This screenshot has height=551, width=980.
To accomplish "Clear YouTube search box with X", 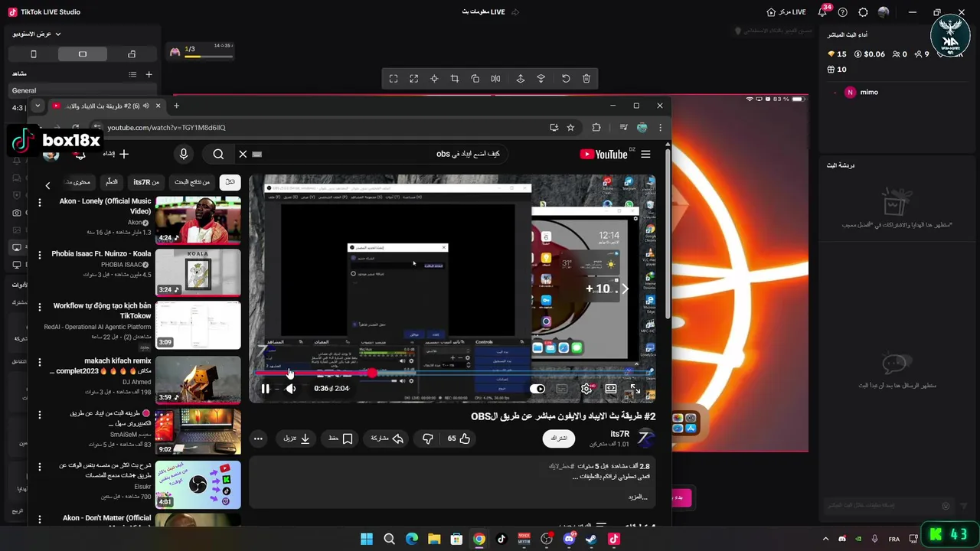I will click(x=243, y=154).
